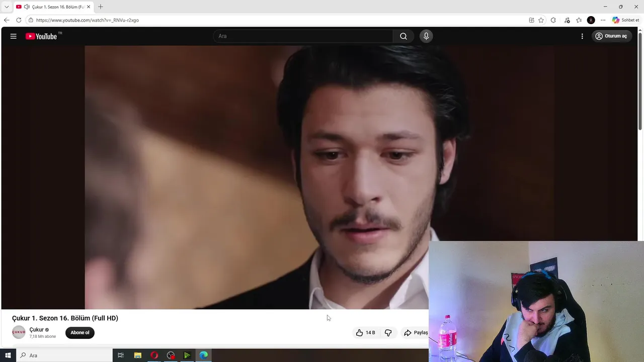Like the video with thumbs-up icon

point(359,333)
